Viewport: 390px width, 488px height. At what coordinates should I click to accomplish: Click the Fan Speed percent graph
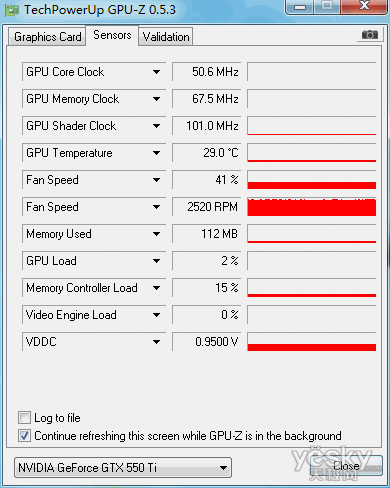312,180
